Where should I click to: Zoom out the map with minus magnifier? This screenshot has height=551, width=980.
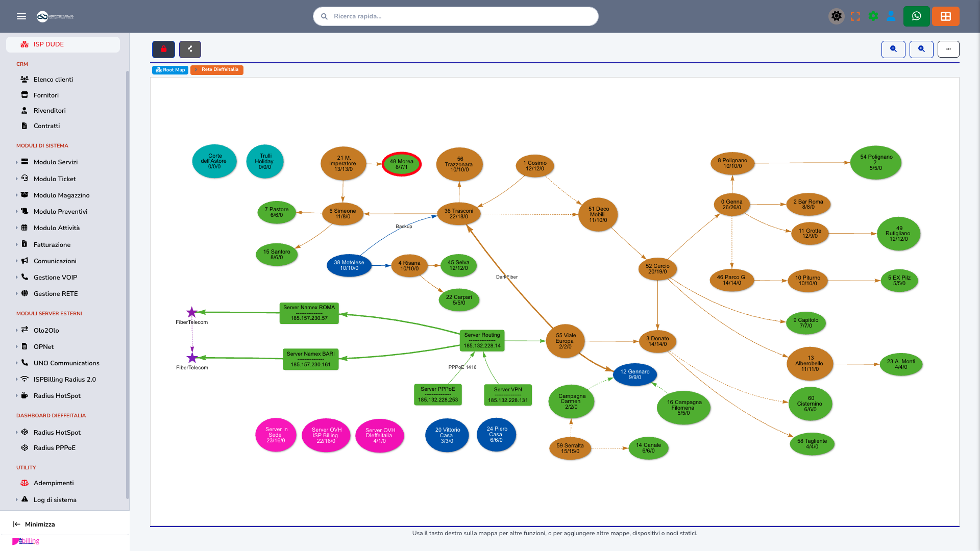893,49
